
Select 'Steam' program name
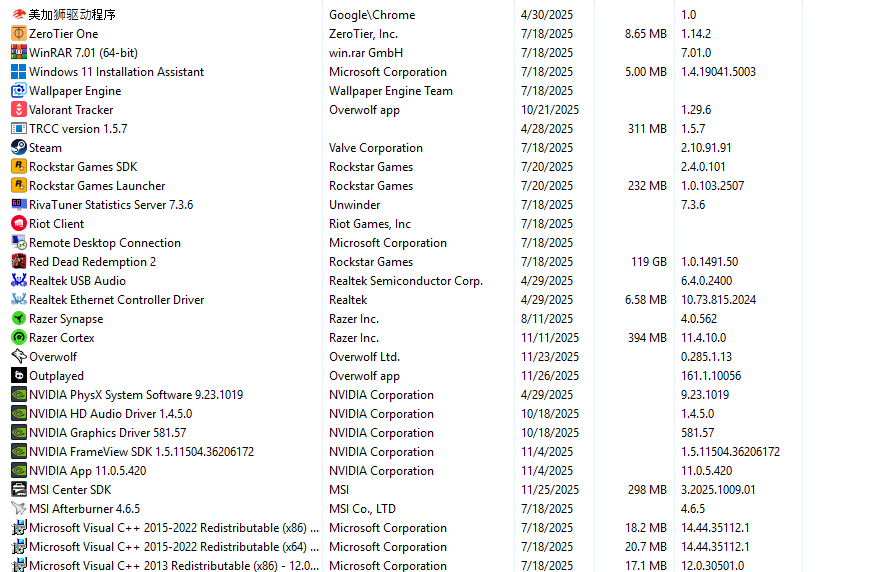[45, 147]
